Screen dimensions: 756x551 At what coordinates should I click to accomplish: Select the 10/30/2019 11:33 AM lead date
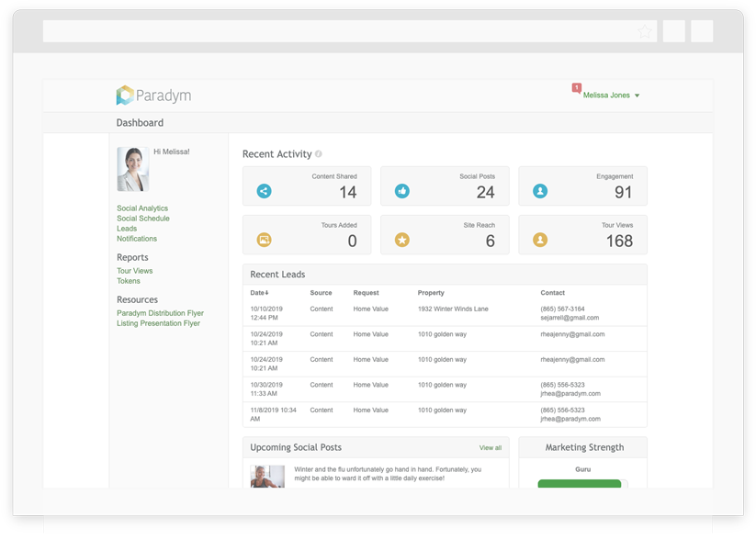[266, 389]
